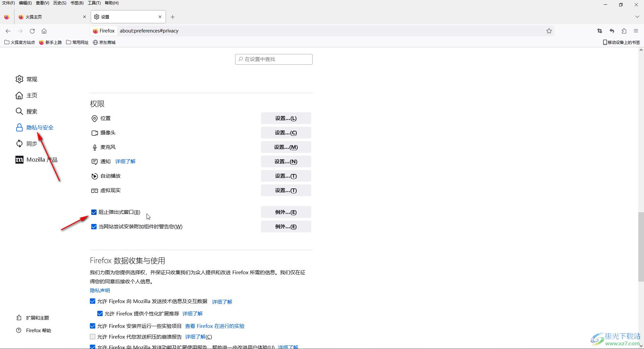Open 虚拟现实 设置 button
The image size is (644, 349).
(x=286, y=190)
